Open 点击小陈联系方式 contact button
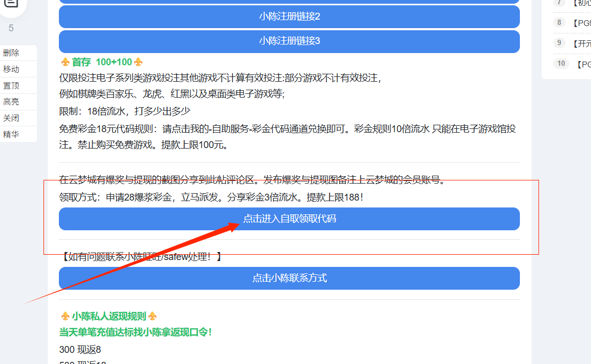The width and height of the screenshot is (591, 364). pos(289,278)
